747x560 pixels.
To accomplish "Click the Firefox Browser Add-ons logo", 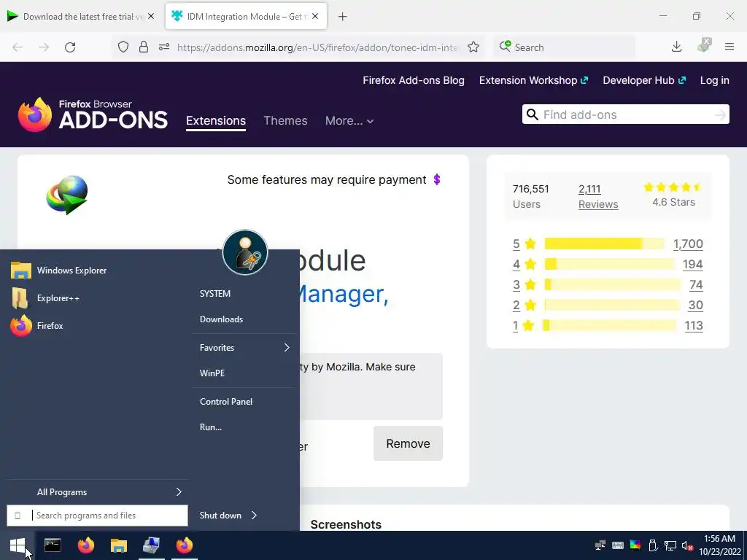I will (93, 114).
